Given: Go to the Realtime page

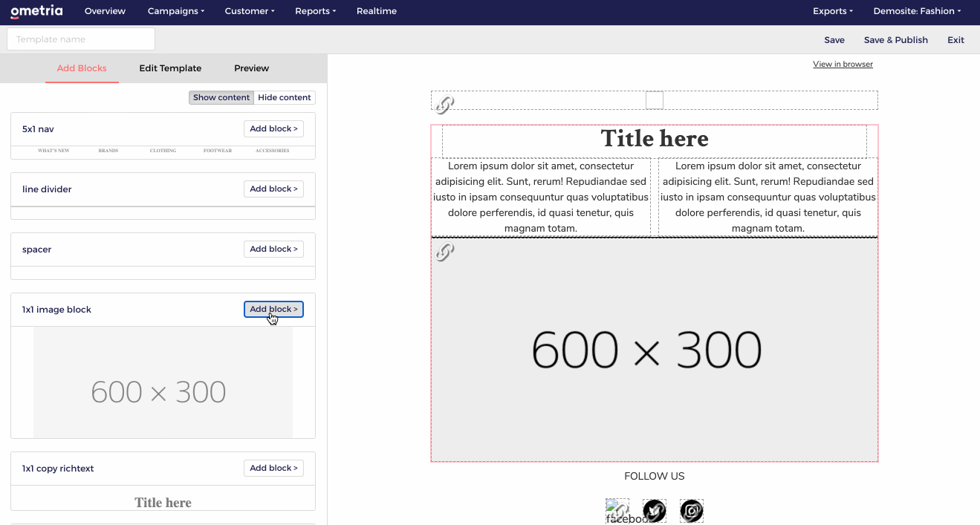Looking at the screenshot, I should 377,11.
